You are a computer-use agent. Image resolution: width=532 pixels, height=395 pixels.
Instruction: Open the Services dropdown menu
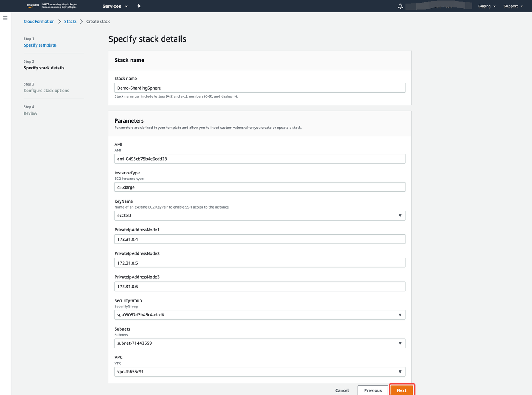[115, 6]
